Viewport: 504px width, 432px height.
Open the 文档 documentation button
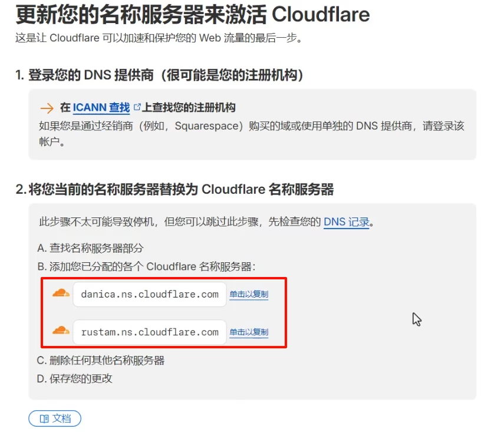(x=55, y=418)
